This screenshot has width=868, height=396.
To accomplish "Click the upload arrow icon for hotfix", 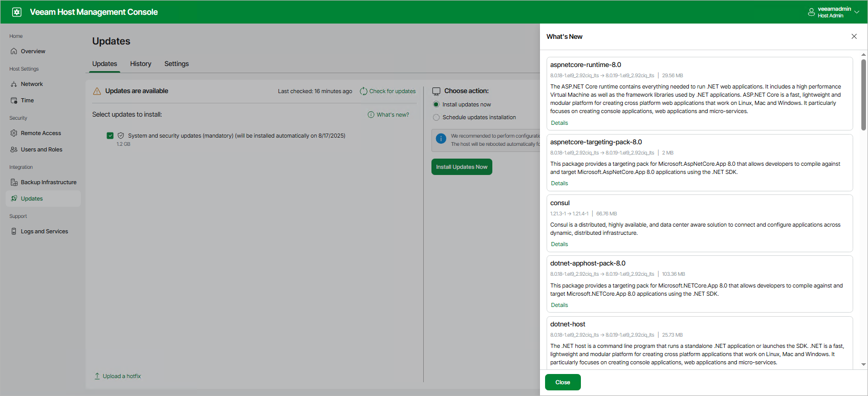I will click(97, 376).
